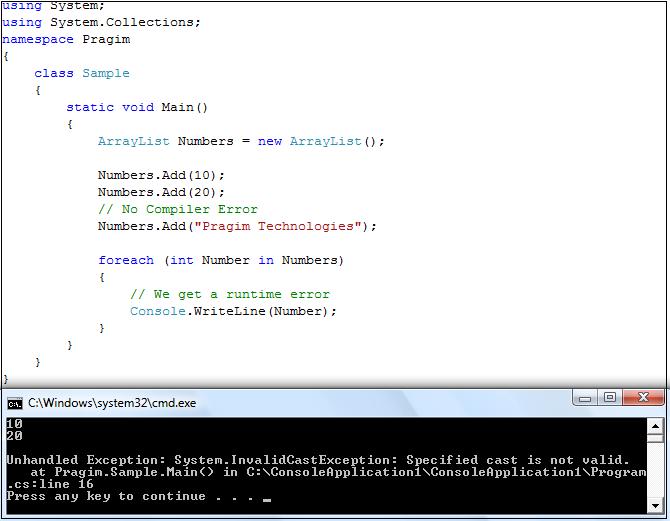Click the 'at Pragim.Sample.Main()' stack trace line
This screenshot has width=670, height=521.
[x=338, y=472]
